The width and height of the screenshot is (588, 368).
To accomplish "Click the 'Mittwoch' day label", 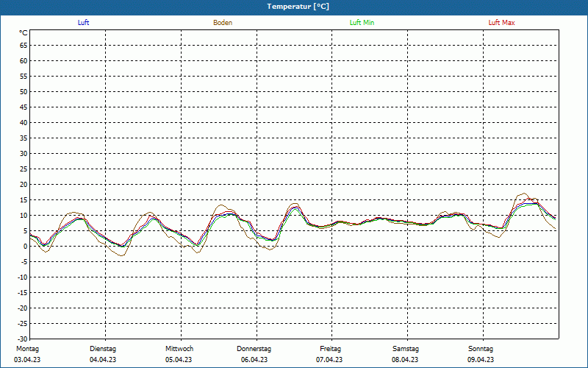I will 179,349.
